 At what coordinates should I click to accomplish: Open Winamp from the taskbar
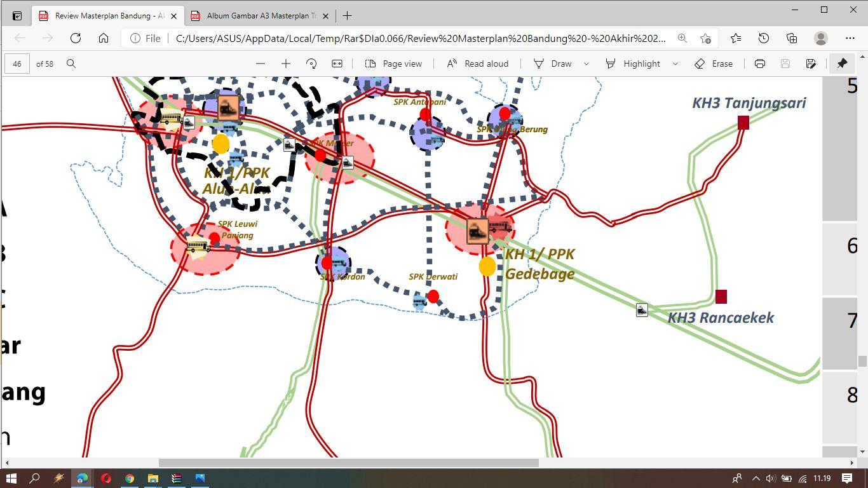pos(58,478)
